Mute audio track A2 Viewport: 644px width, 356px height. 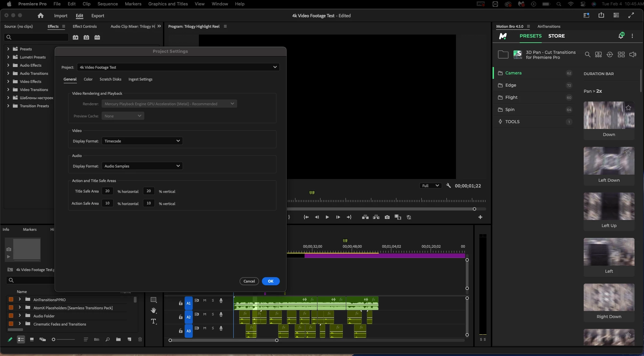point(205,314)
